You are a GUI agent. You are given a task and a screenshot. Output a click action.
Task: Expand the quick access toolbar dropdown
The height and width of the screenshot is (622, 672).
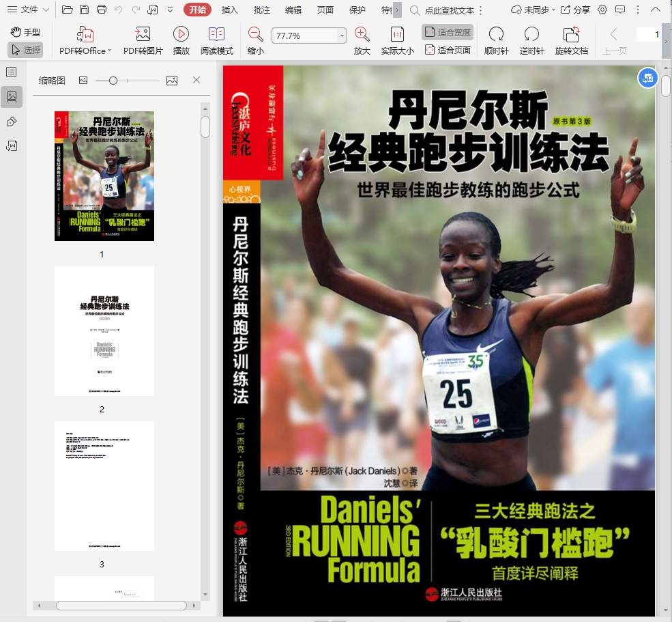pyautogui.click(x=170, y=10)
